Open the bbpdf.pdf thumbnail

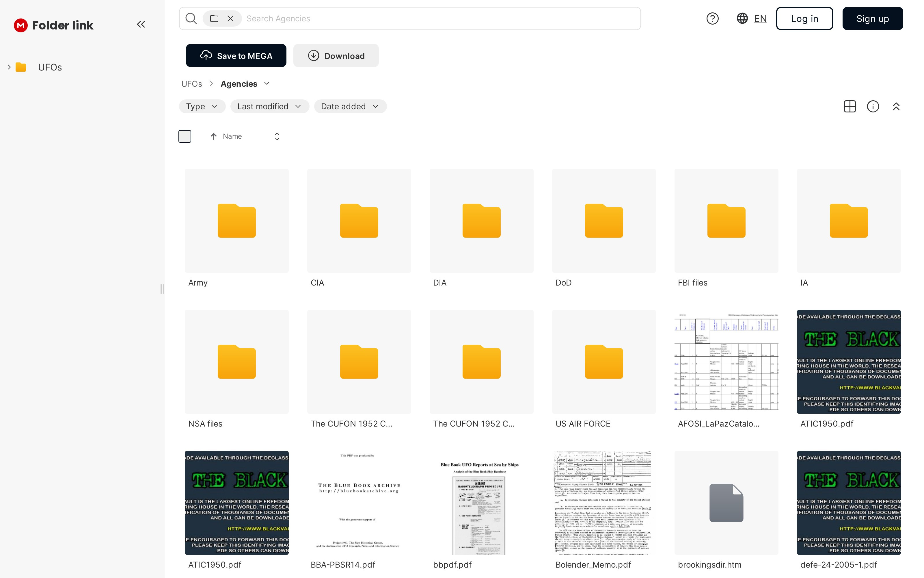pos(481,503)
